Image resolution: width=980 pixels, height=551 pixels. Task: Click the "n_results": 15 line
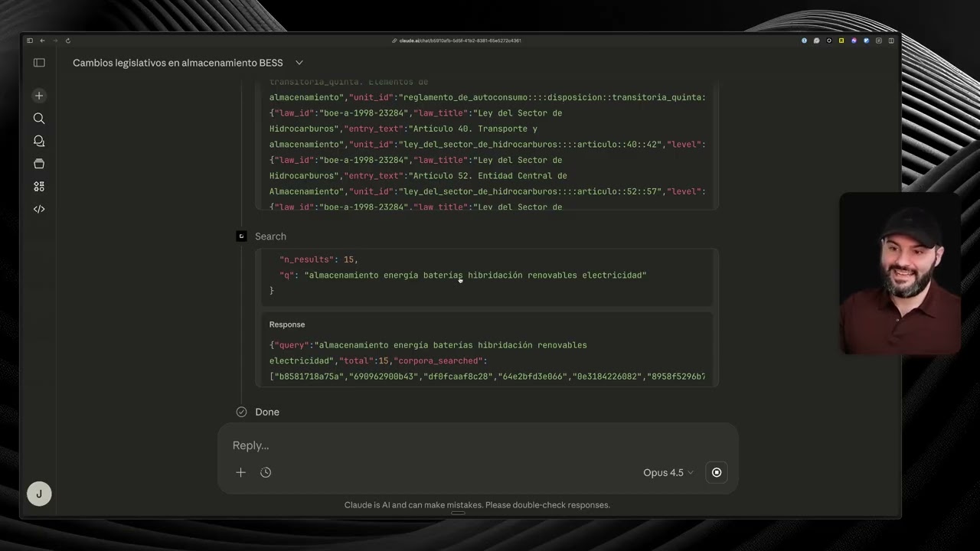tap(318, 259)
